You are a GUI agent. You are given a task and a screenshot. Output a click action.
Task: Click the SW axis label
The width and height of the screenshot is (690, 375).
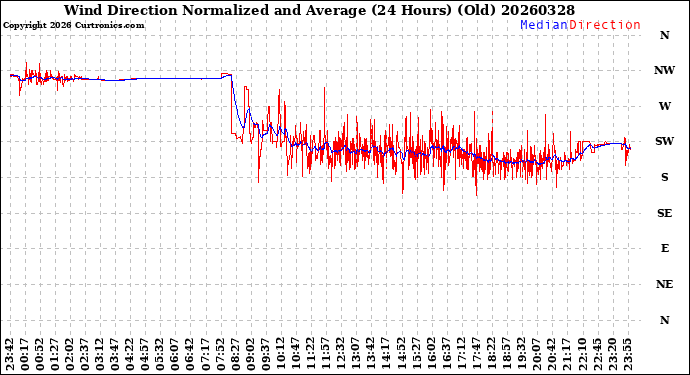pos(664,141)
